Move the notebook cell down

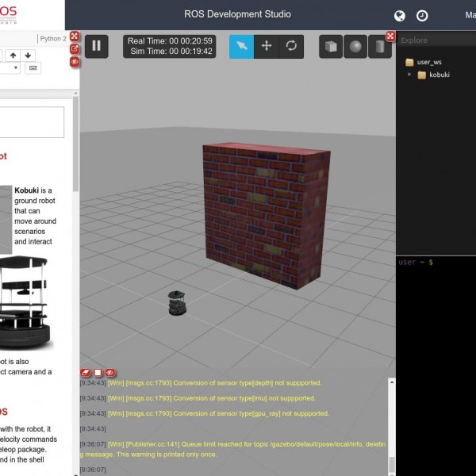tap(28, 56)
